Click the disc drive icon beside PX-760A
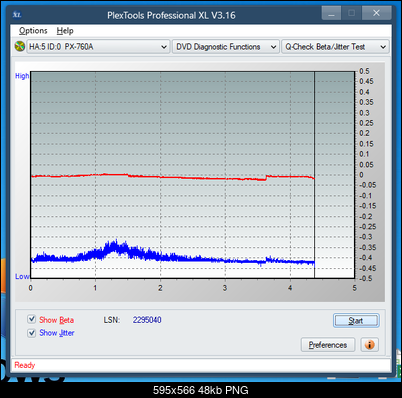The width and height of the screenshot is (402, 398). (x=20, y=46)
